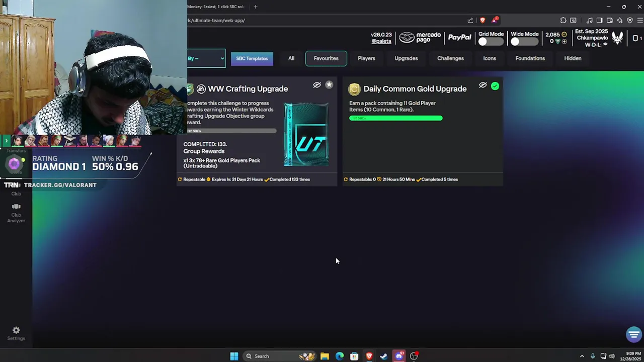Image resolution: width=644 pixels, height=362 pixels.
Task: Click the Daily Common Gold Upgrade progress bar
Action: point(396,118)
